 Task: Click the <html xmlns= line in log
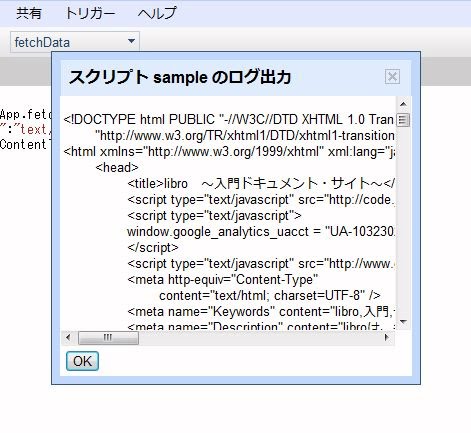(229, 152)
